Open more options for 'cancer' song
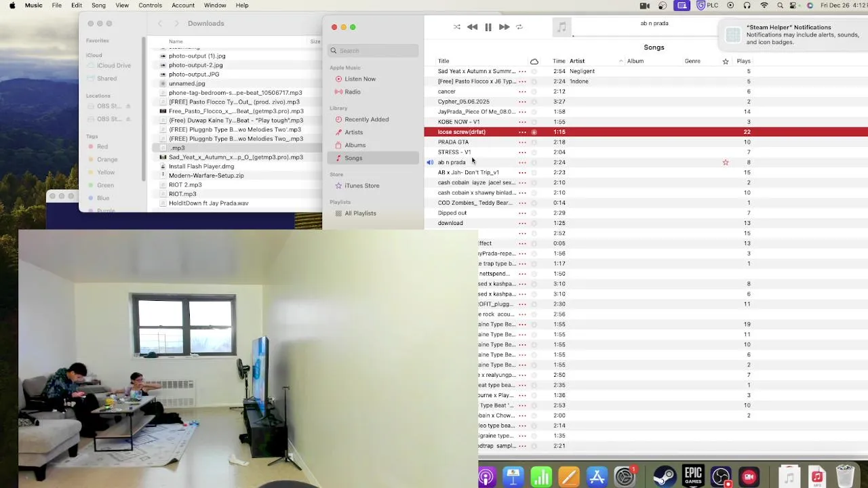The height and width of the screenshot is (488, 868). click(522, 91)
